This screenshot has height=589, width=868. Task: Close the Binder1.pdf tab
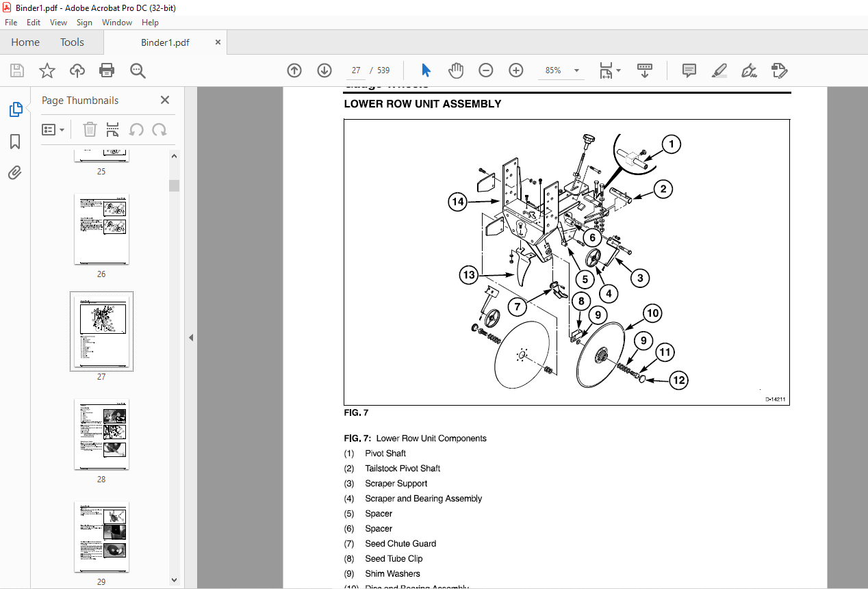coord(218,42)
